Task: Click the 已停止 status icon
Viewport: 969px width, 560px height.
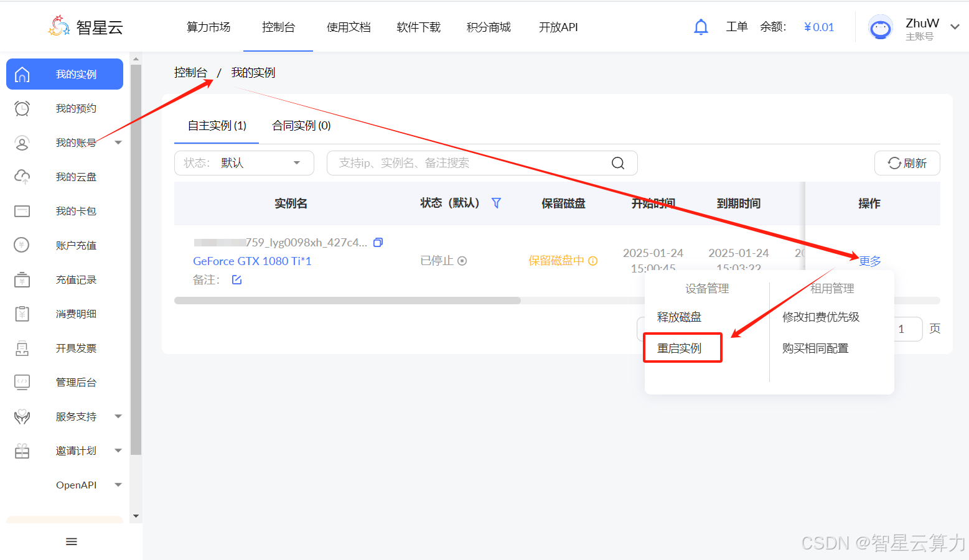Action: (462, 261)
